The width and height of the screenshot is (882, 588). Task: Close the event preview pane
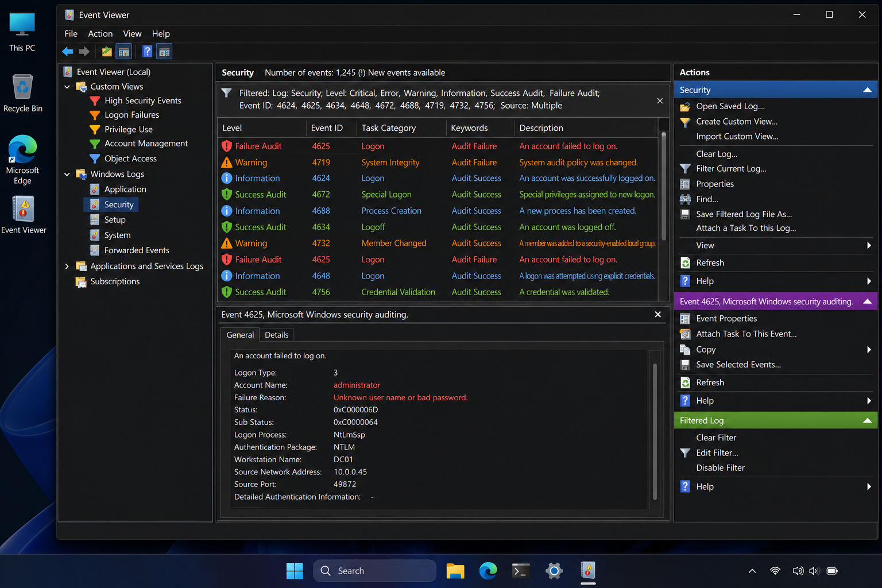(x=658, y=315)
